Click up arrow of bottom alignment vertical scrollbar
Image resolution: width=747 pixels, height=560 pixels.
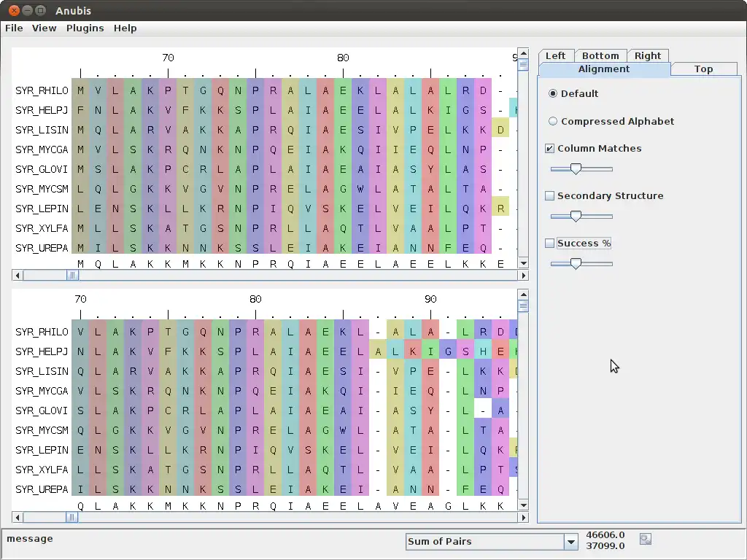pos(523,294)
